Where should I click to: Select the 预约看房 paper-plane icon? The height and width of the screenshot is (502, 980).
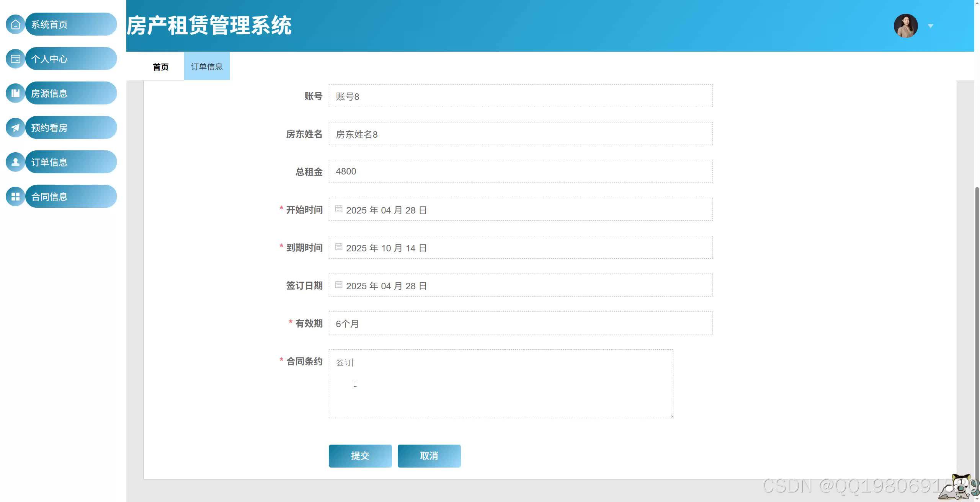click(15, 127)
